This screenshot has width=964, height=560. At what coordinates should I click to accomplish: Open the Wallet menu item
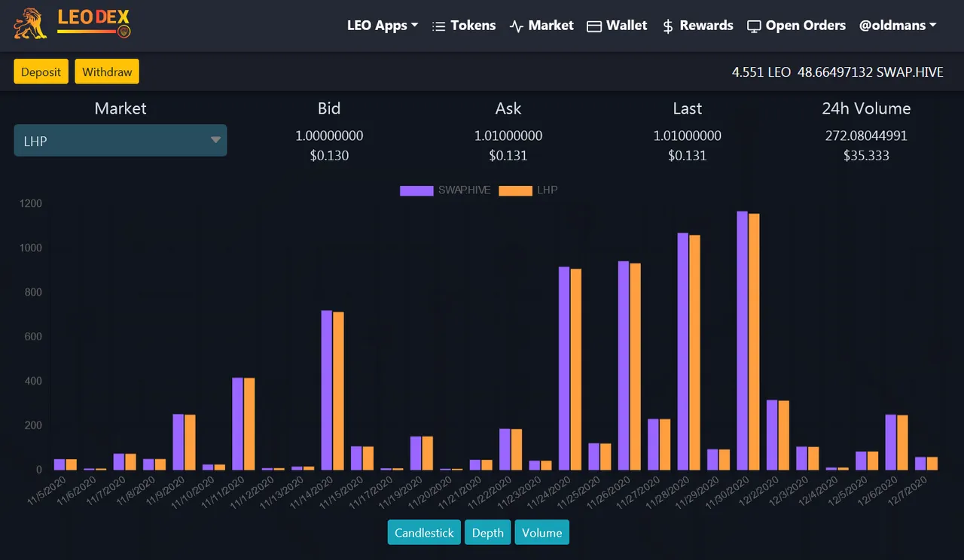(617, 26)
